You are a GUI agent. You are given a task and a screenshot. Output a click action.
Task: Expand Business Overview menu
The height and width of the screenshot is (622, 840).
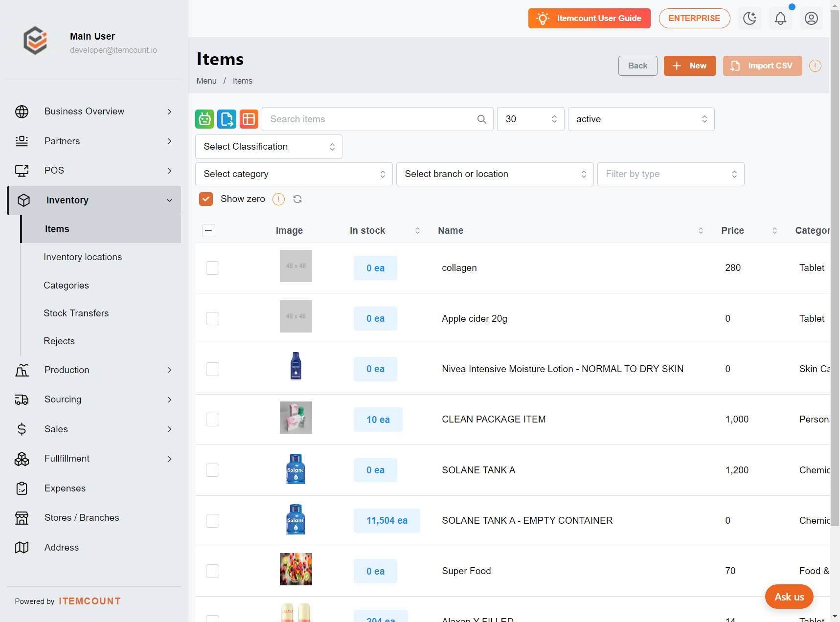click(94, 111)
